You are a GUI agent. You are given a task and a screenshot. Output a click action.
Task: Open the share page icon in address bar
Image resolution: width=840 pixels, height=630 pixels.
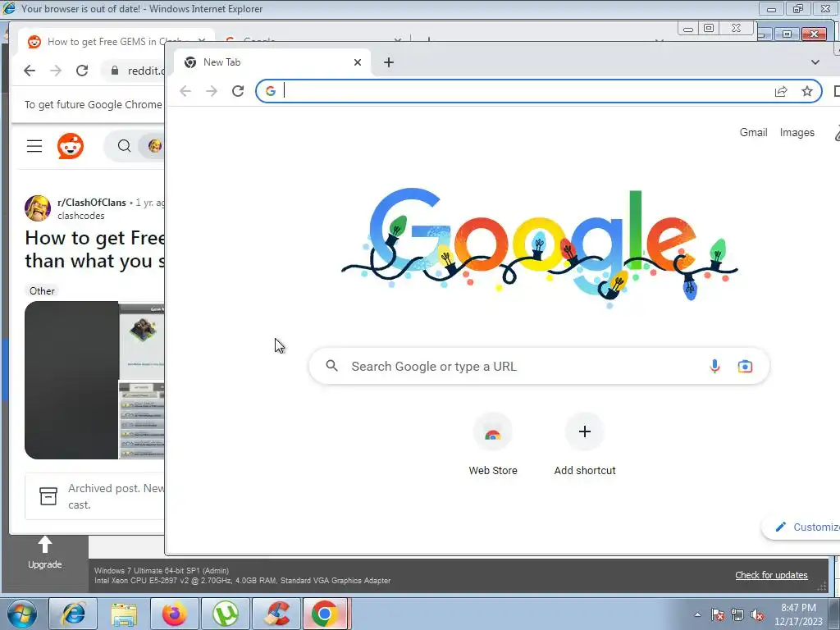pos(781,91)
